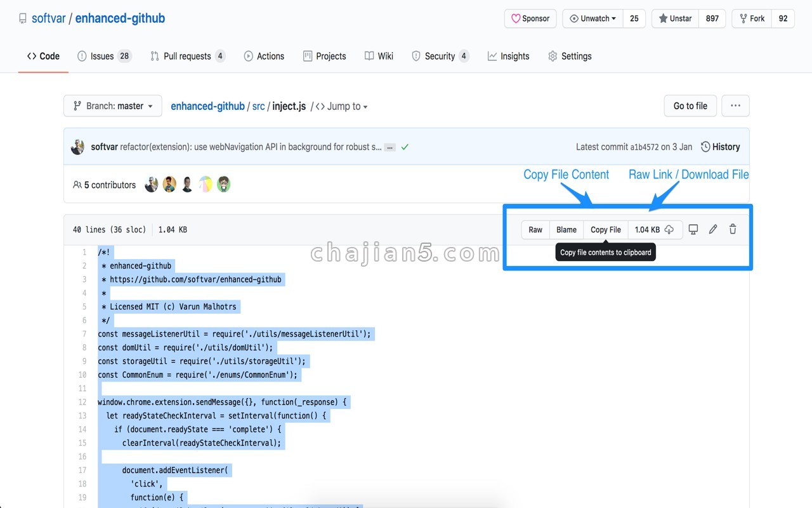
Task: Open the file History link
Action: (720, 147)
